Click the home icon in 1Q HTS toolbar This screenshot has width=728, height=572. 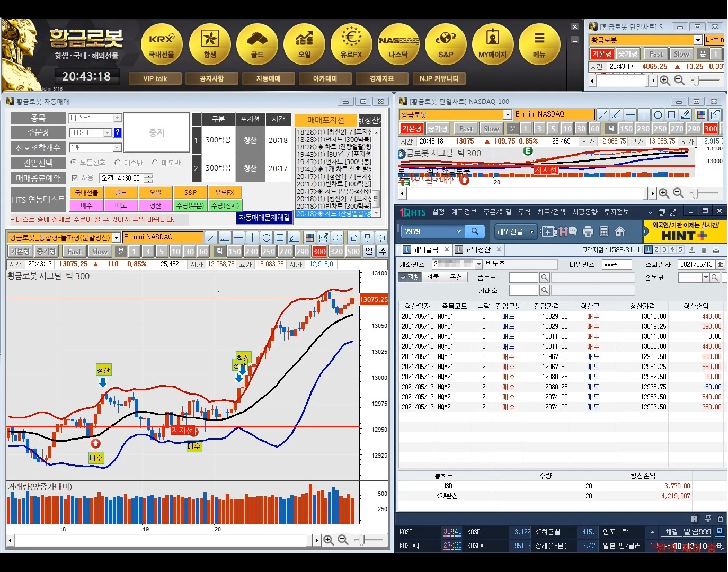click(620, 231)
